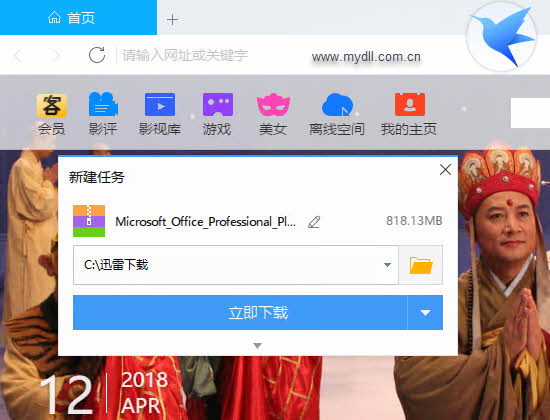Go back with the left arrow

pyautogui.click(x=18, y=55)
